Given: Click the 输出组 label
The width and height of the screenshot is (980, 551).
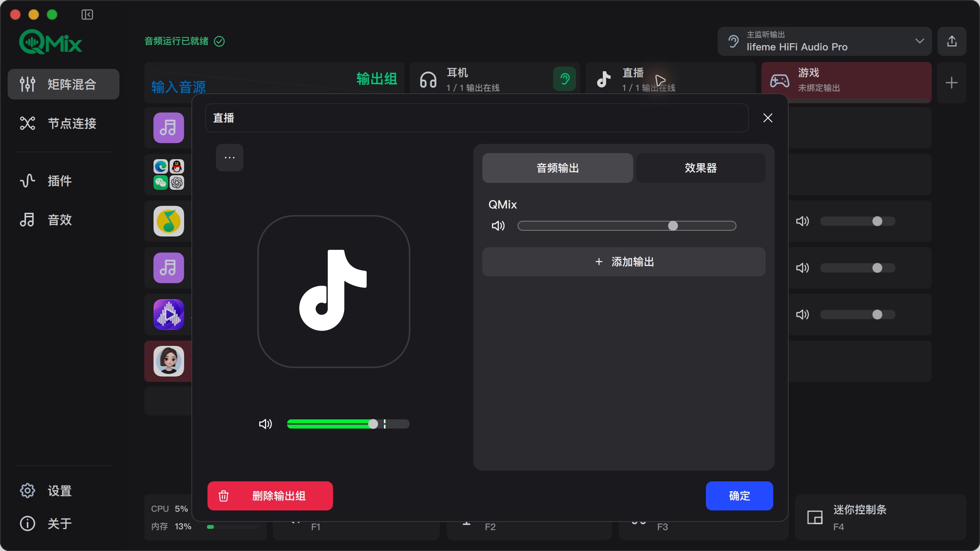Looking at the screenshot, I should [377, 79].
